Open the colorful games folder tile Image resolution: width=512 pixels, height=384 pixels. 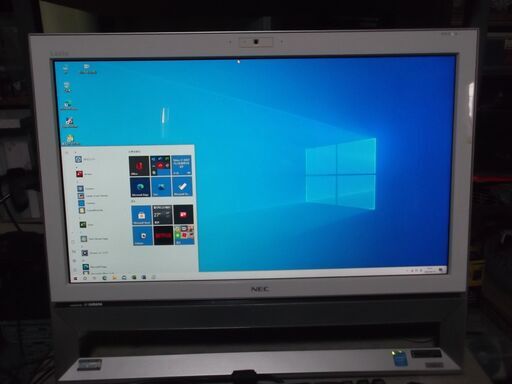[x=184, y=235]
